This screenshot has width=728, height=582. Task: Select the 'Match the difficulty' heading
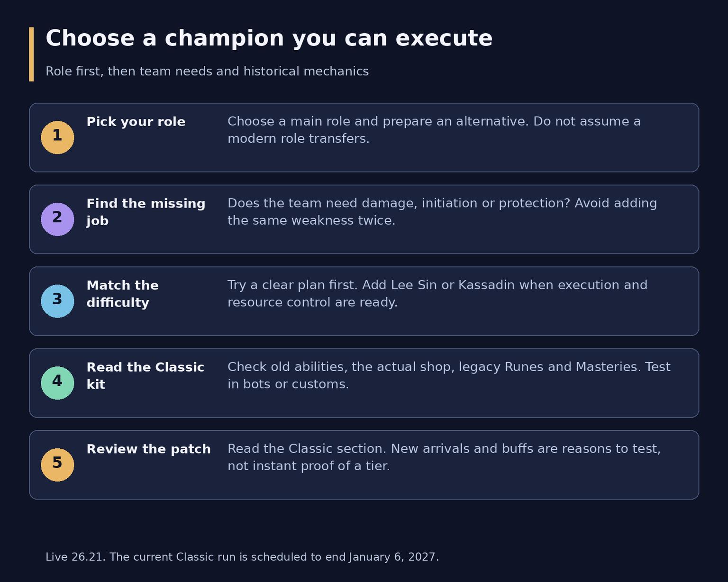[x=123, y=294]
